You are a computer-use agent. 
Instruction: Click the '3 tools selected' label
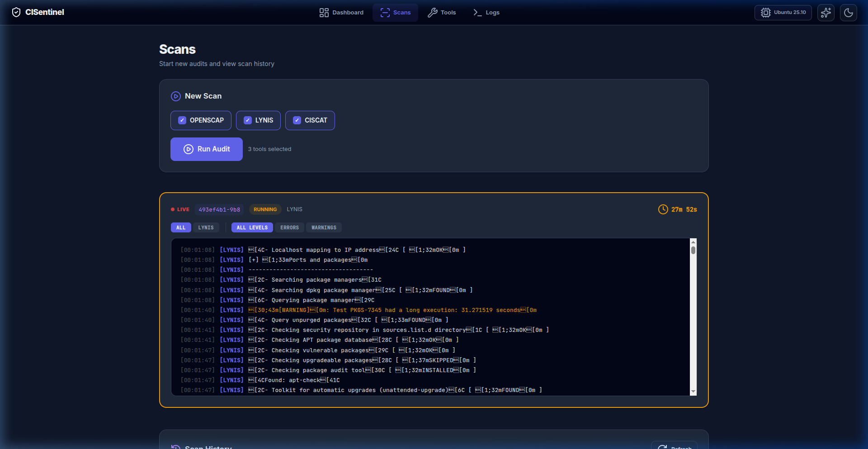(x=269, y=149)
